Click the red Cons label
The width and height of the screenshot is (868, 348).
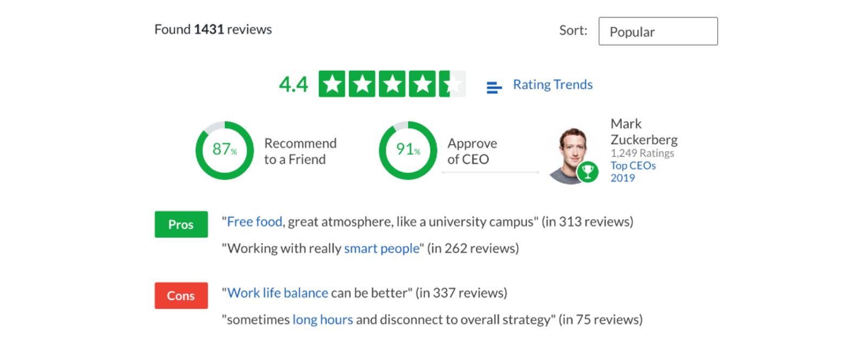181,295
